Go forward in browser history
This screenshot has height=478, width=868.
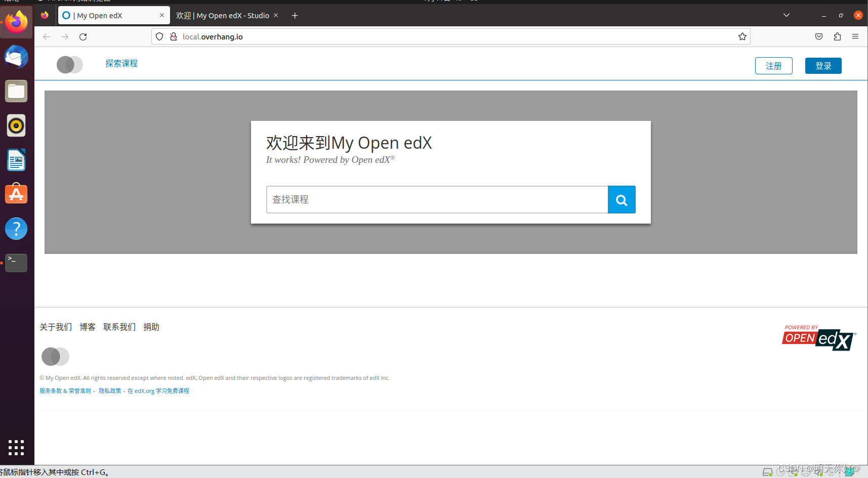[x=65, y=36]
